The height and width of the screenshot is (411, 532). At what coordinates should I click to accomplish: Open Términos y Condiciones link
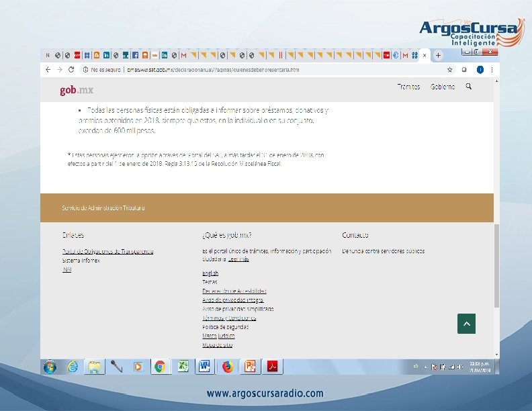[229, 318]
